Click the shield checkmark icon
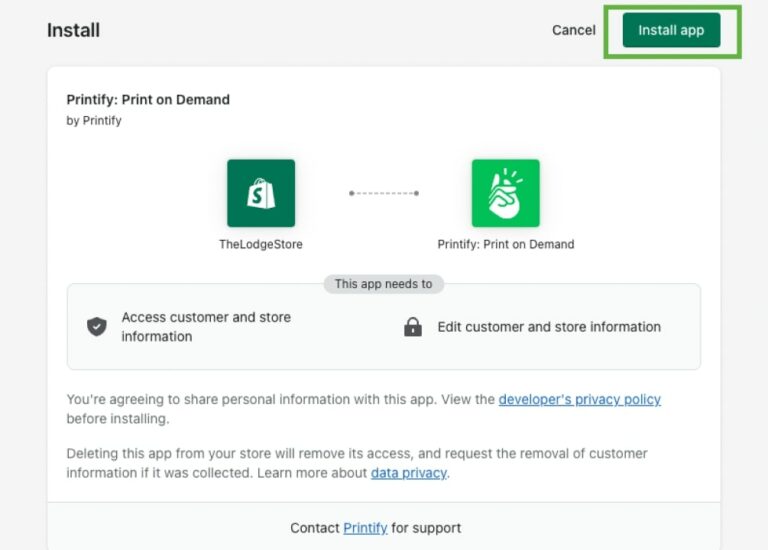Viewport: 768px width, 550px height. (x=97, y=327)
